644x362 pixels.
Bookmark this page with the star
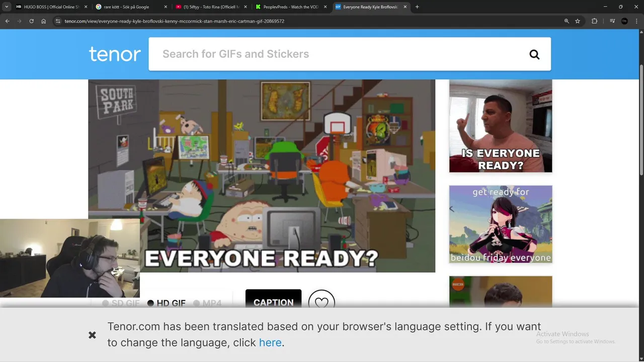point(578,21)
